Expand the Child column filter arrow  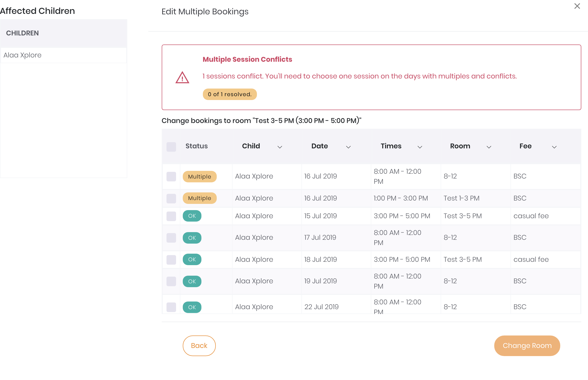[279, 147]
